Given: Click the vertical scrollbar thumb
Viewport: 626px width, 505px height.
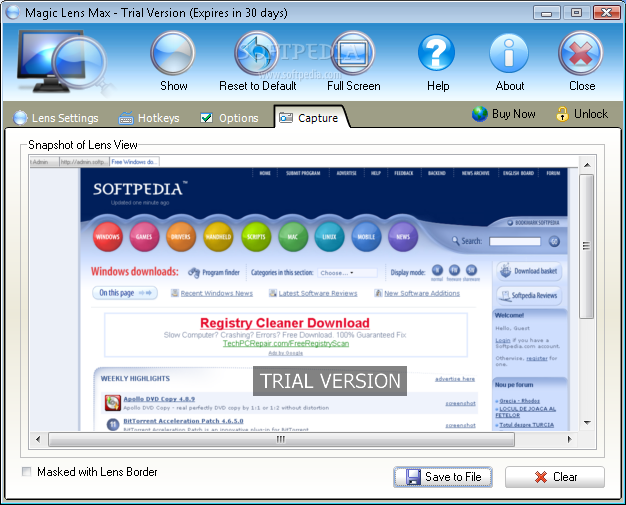Looking at the screenshot, I should (586, 246).
